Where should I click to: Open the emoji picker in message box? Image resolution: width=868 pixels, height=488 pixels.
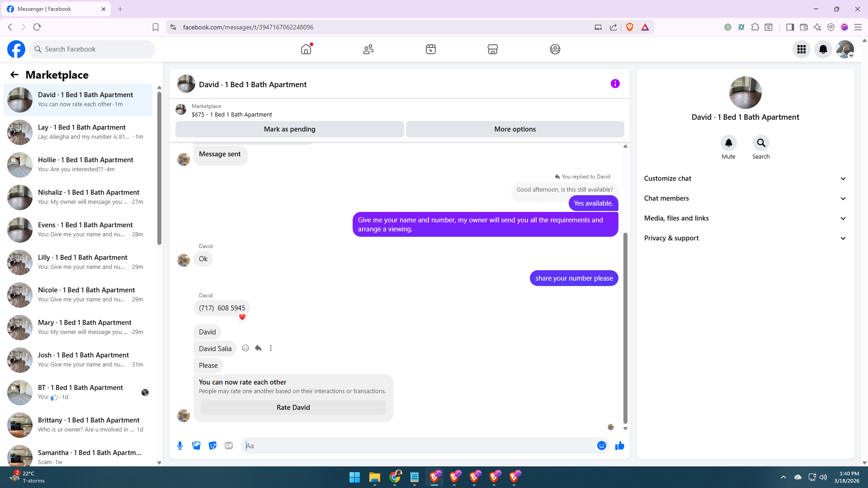click(x=601, y=446)
